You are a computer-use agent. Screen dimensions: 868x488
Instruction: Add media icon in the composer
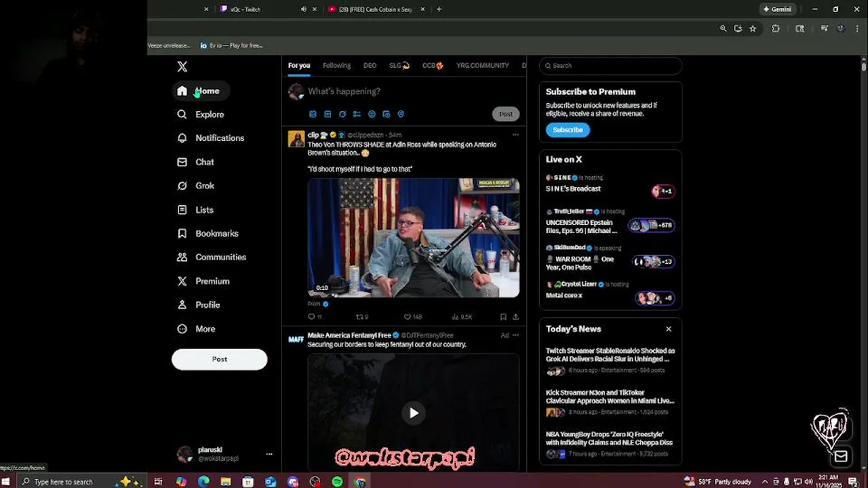(313, 115)
